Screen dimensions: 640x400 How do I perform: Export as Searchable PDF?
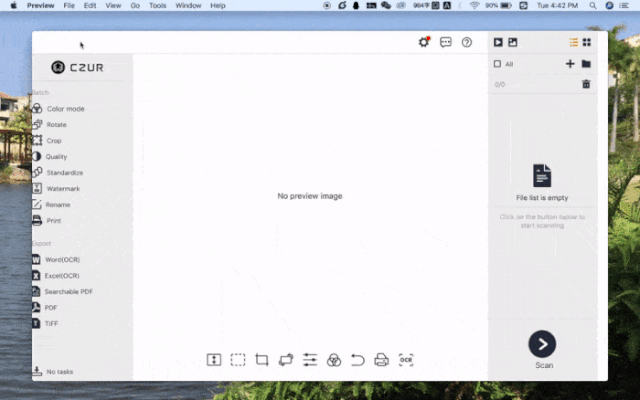62,291
